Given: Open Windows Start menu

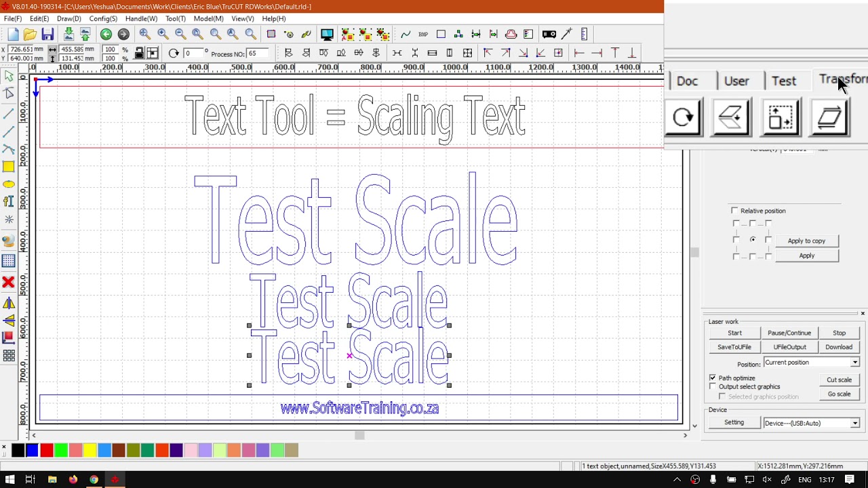Looking at the screenshot, I should [9, 480].
